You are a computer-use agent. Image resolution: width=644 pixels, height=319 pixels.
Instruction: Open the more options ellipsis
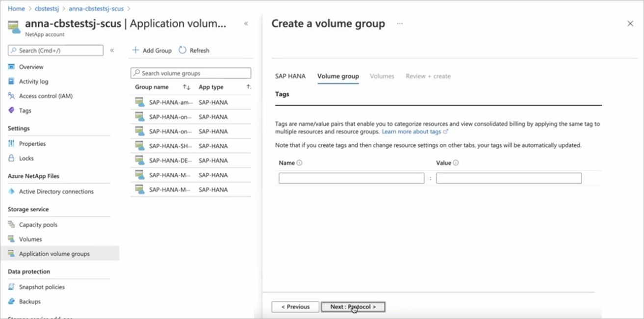[400, 24]
